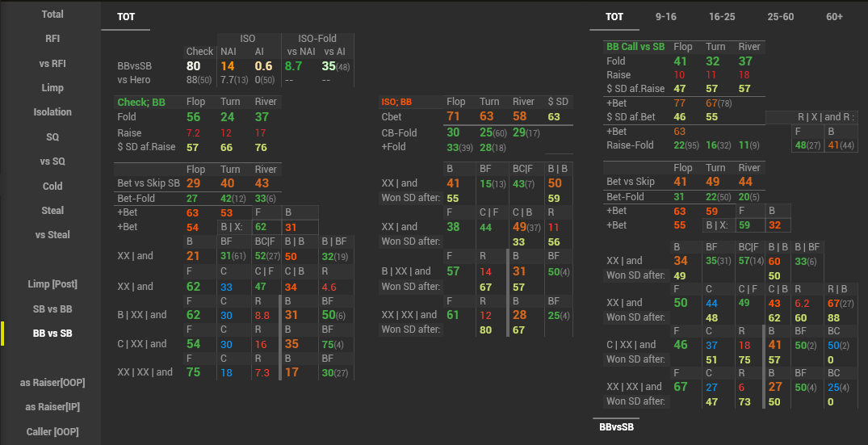The width and height of the screenshot is (868, 445).
Task: Select Steal in the sidebar
Action: pyautogui.click(x=52, y=210)
